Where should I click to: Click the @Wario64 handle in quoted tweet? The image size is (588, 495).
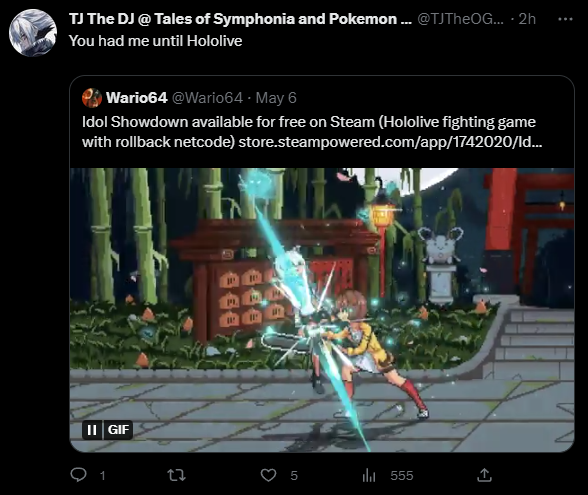(207, 98)
